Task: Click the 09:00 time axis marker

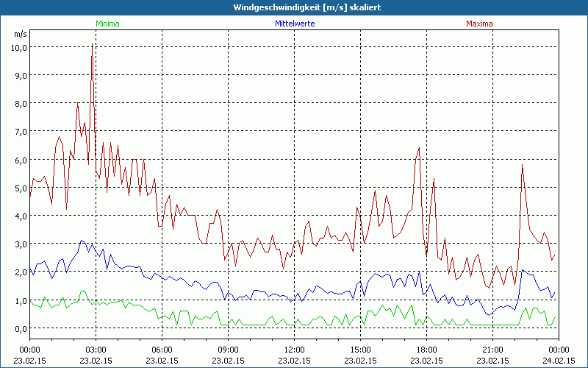Action: [228, 349]
